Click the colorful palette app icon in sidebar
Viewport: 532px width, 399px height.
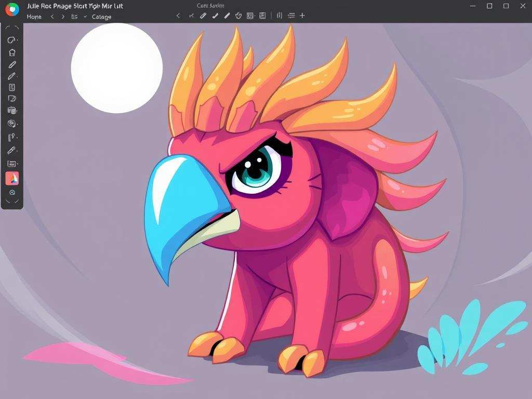pyautogui.click(x=12, y=178)
